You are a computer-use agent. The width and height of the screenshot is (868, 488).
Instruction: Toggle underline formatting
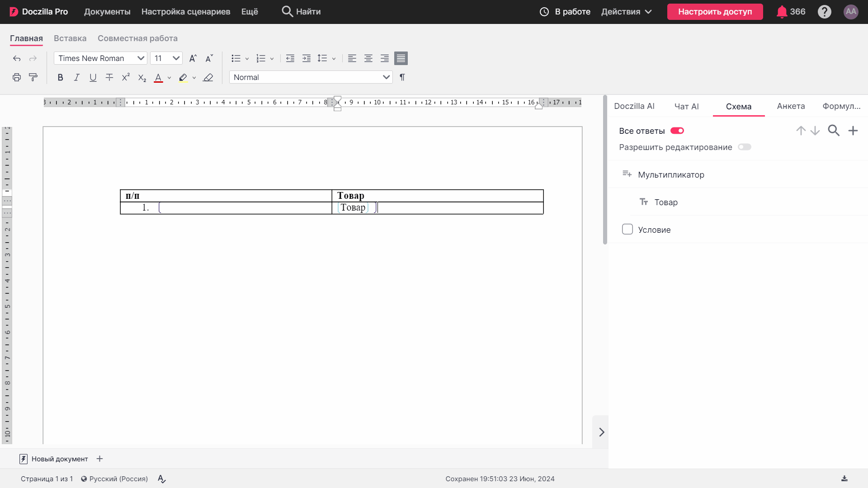pyautogui.click(x=93, y=77)
